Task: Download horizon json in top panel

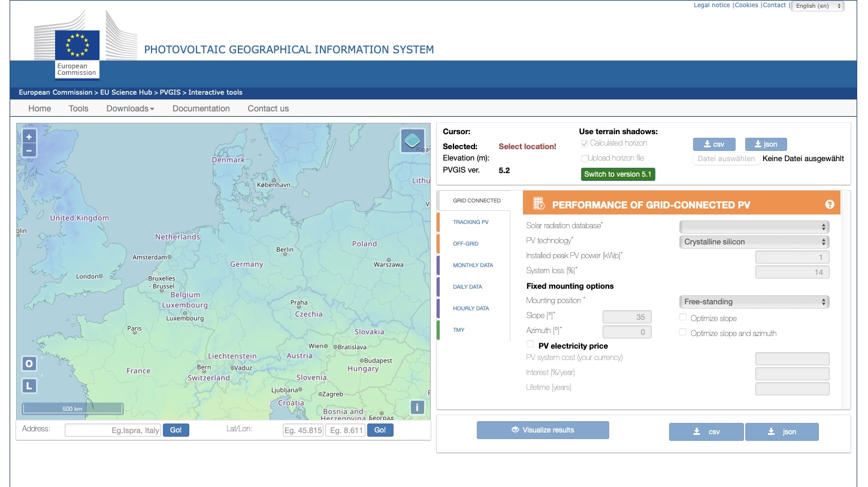Action: pos(766,144)
